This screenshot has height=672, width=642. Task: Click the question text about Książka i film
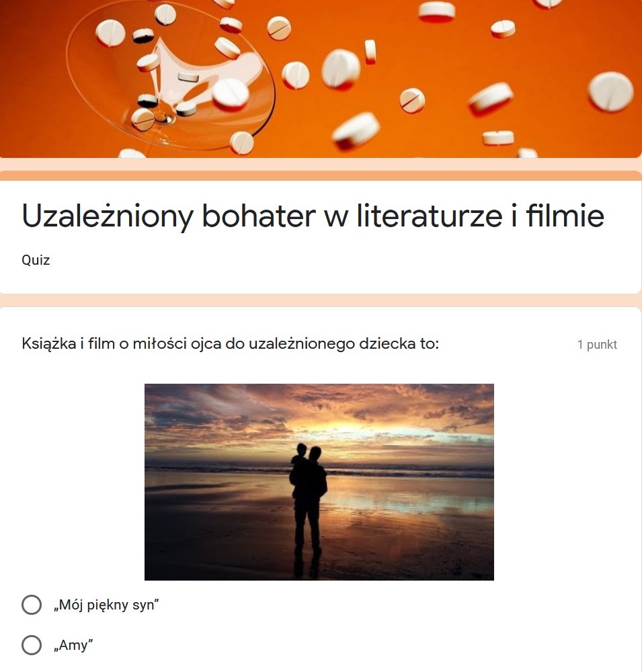(x=231, y=344)
